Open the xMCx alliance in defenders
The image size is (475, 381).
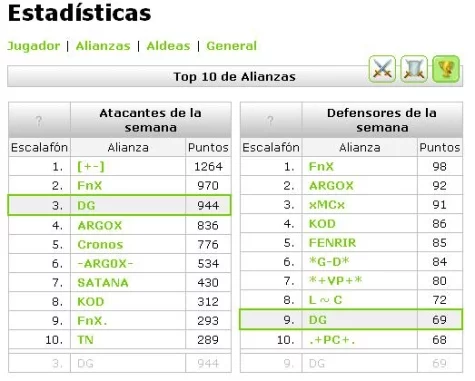[x=327, y=205]
